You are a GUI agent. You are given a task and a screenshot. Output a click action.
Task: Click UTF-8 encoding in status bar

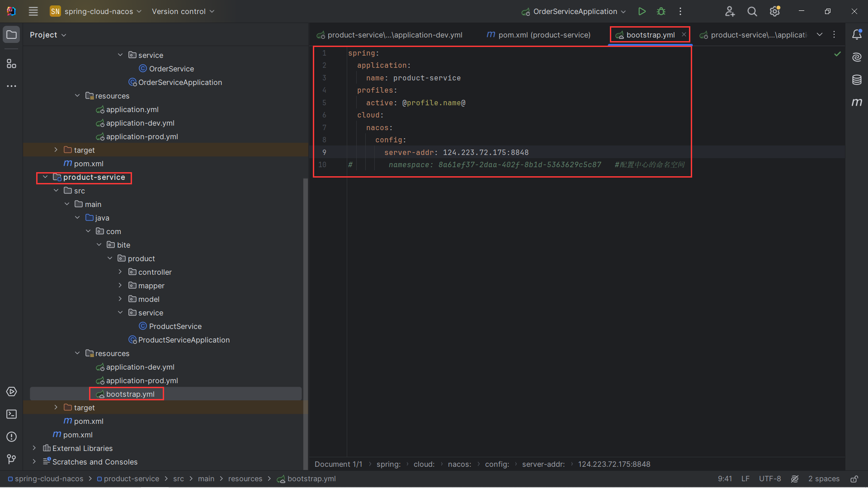tap(770, 479)
